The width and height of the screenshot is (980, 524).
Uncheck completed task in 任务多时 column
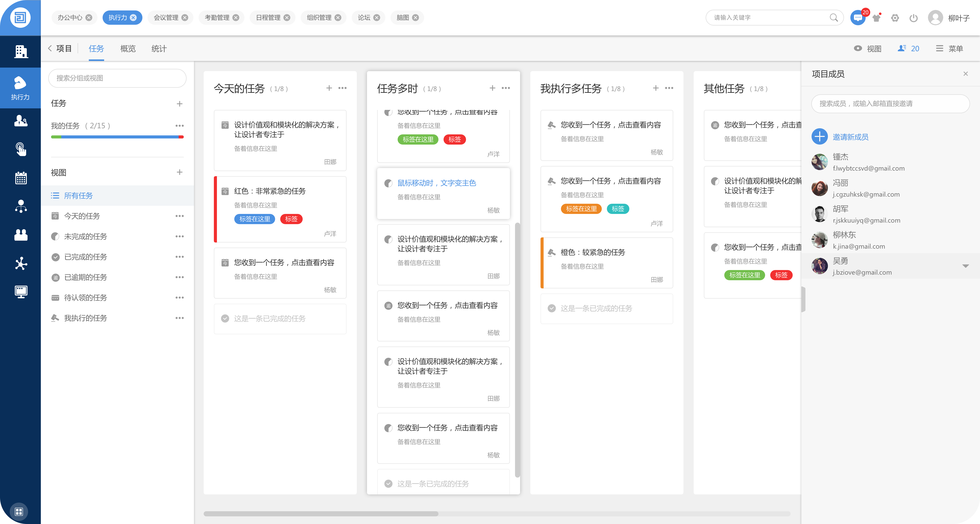pyautogui.click(x=388, y=484)
